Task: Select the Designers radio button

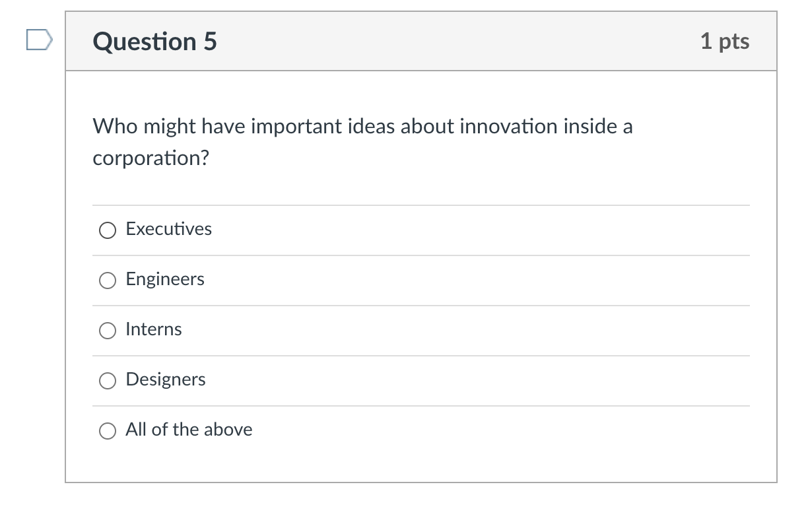Action: pos(107,381)
